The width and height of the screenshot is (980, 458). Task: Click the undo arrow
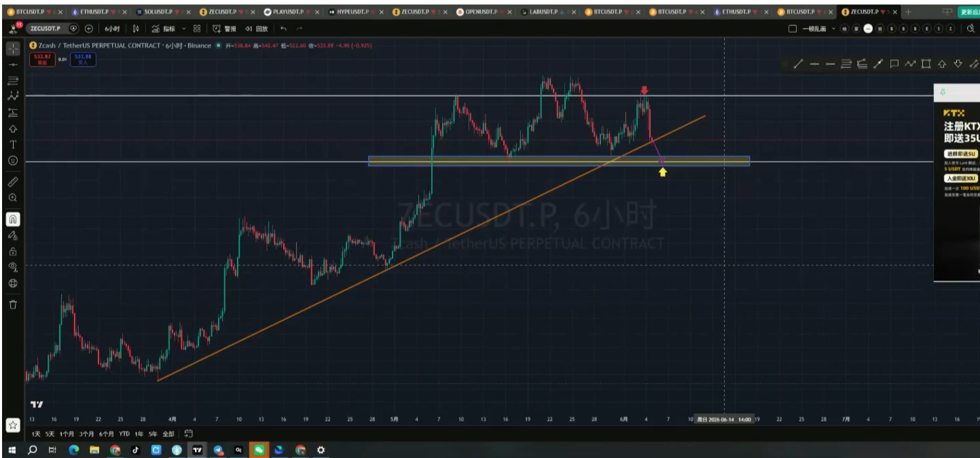point(283,29)
